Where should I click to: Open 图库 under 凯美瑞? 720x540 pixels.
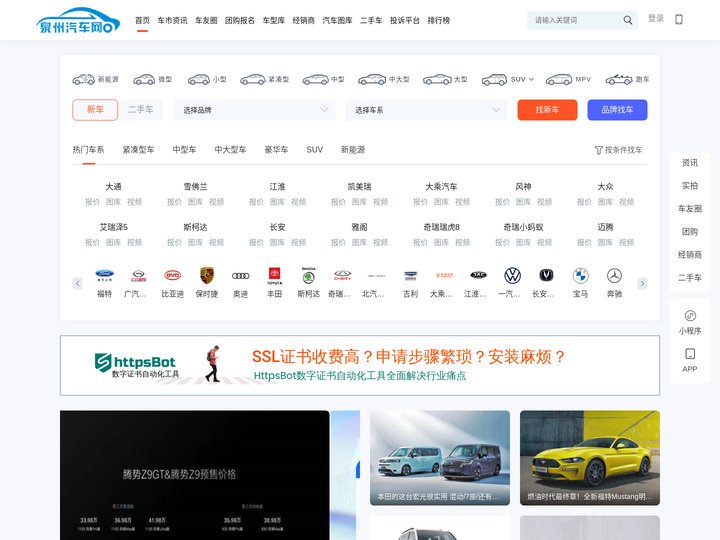click(359, 202)
